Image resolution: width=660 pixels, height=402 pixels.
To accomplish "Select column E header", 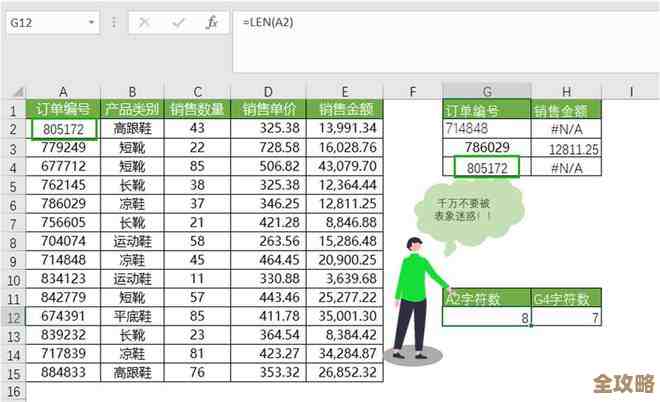I will [x=345, y=91].
